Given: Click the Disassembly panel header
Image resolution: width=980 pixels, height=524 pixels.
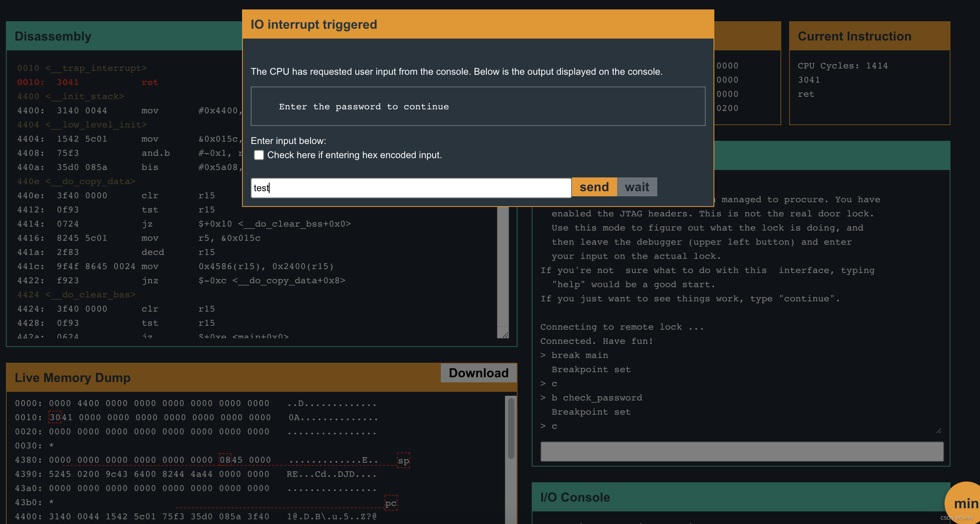Looking at the screenshot, I should coord(124,36).
